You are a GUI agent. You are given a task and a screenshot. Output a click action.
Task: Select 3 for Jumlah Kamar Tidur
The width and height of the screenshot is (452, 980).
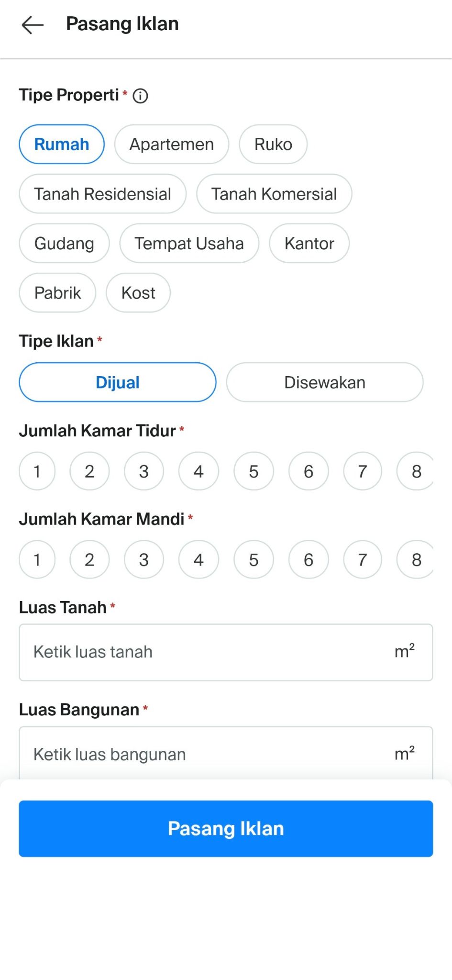coord(144,471)
